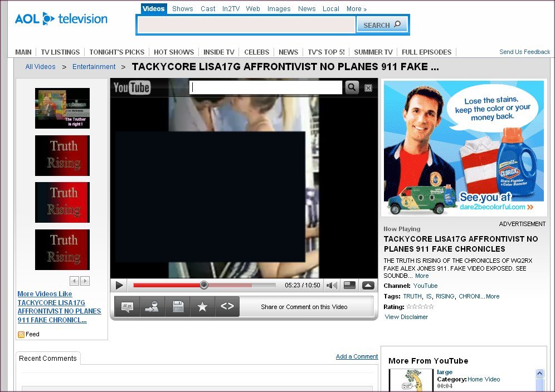The width and height of the screenshot is (555, 392).
Task: Open INSIDE TV in the navigation bar
Action: click(219, 52)
